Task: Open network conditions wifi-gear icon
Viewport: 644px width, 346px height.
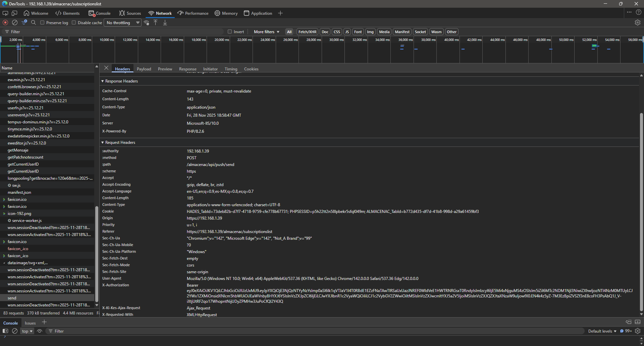Action: point(147,22)
